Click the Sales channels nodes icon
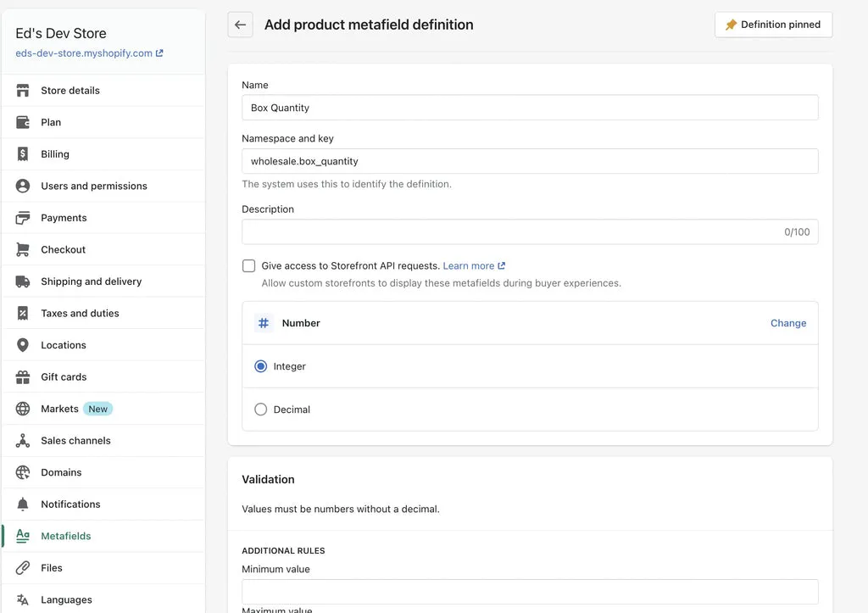 click(23, 441)
